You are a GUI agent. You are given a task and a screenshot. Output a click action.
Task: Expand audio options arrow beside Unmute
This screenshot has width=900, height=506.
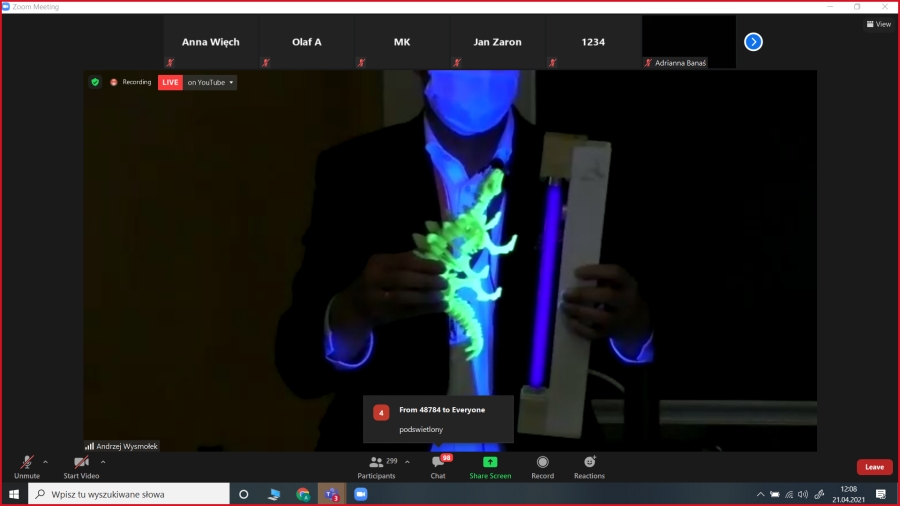coord(45,462)
